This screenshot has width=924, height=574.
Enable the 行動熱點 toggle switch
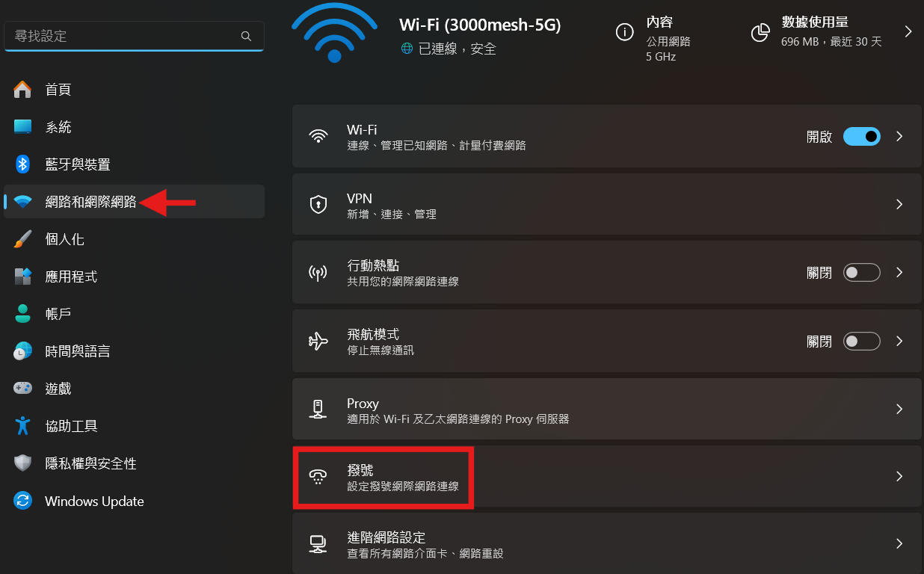862,273
